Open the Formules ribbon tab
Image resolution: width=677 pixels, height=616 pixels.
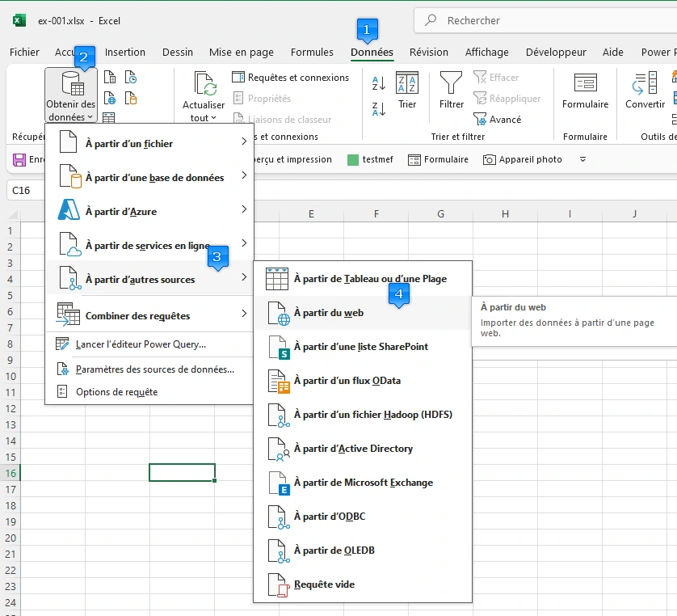[x=312, y=53]
